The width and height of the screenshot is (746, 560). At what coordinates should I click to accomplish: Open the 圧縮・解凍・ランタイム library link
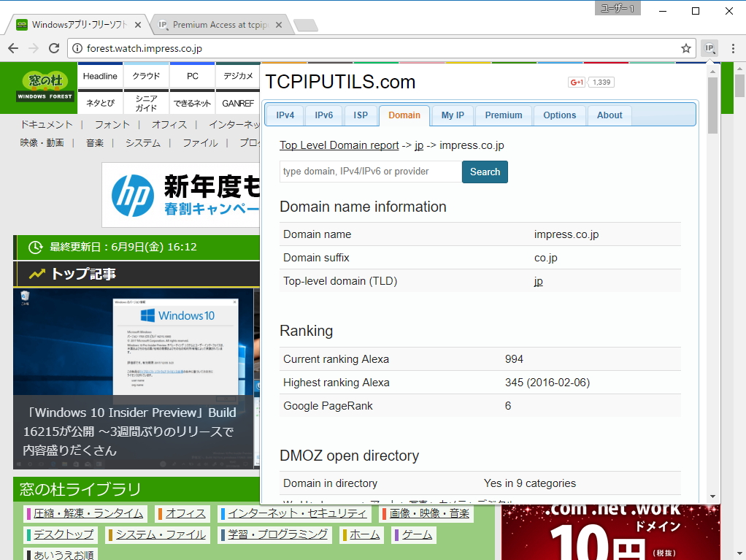point(88,513)
